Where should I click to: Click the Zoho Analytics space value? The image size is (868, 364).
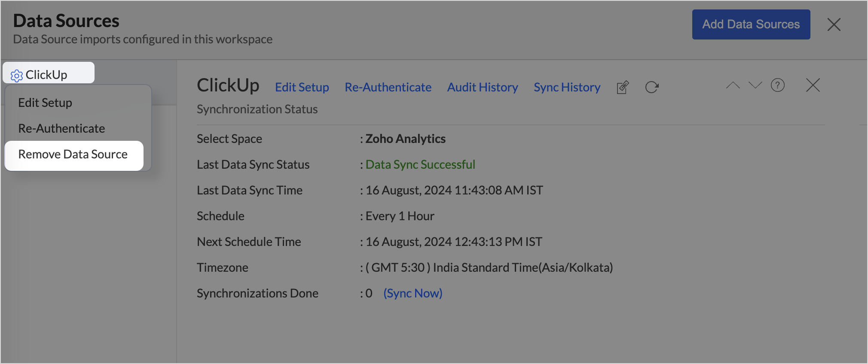(405, 139)
